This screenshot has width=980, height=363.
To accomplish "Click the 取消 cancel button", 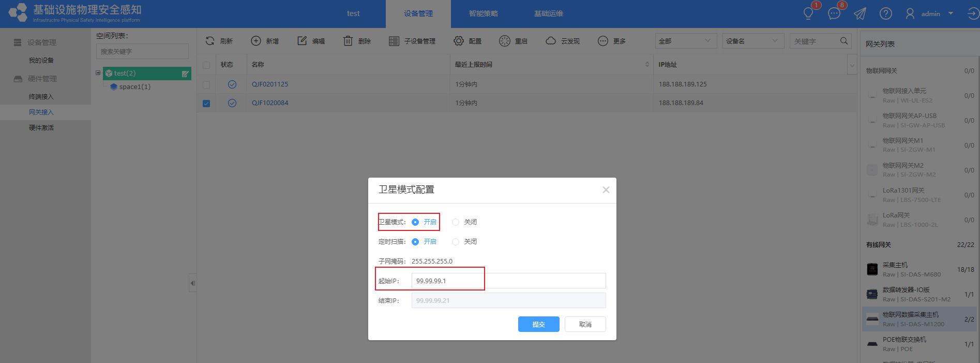I will (x=585, y=324).
